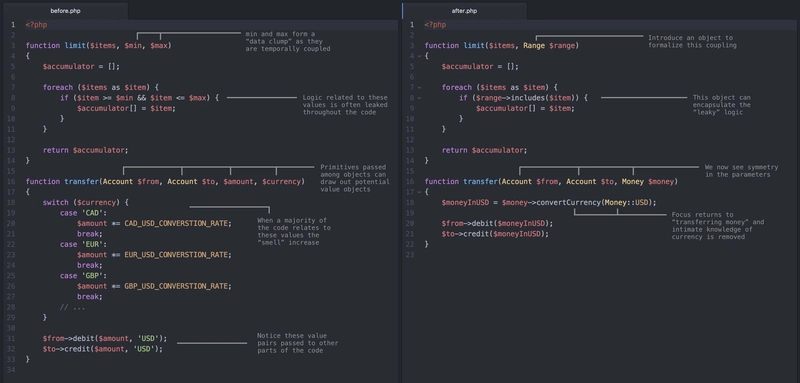This screenshot has width=800, height=383.
Task: Click "case 'GBP':" line in before.php
Action: [83, 276]
